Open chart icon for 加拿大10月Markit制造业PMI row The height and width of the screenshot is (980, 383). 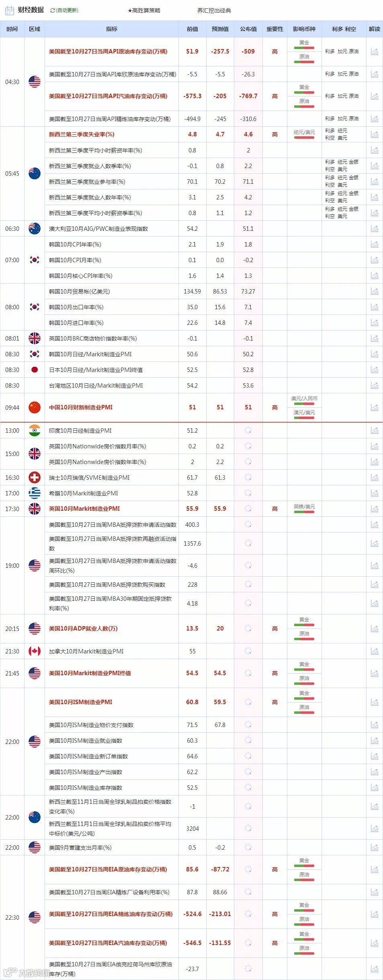375,651
